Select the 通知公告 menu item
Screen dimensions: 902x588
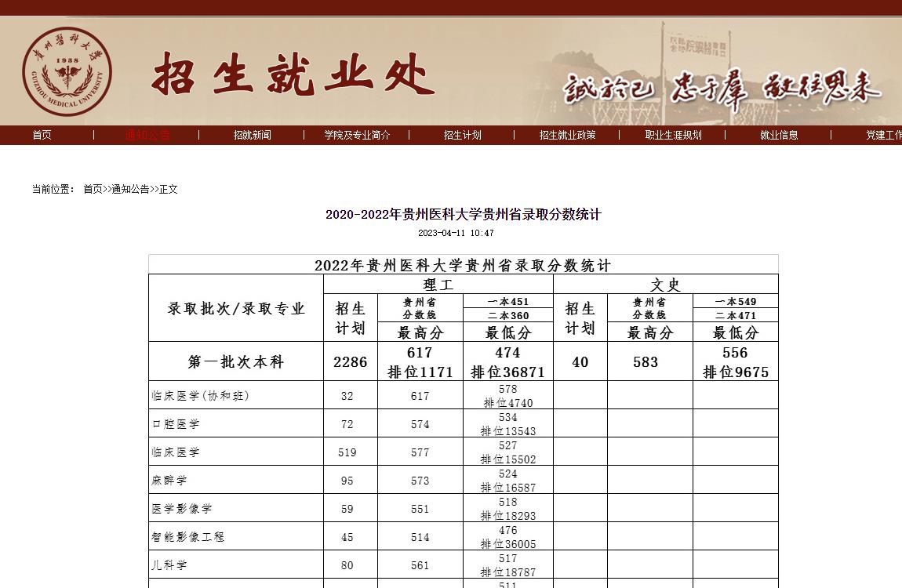point(147,135)
